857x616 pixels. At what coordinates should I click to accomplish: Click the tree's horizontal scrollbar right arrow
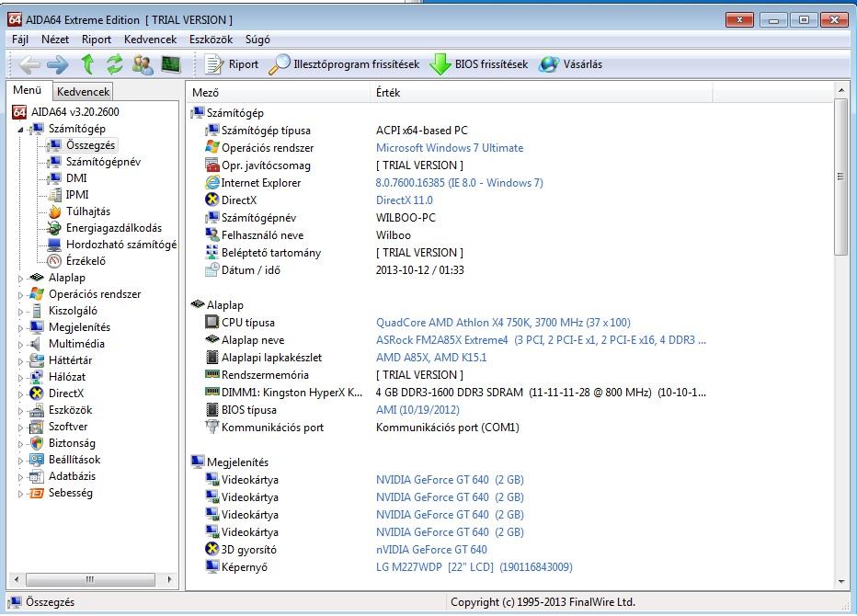click(169, 579)
